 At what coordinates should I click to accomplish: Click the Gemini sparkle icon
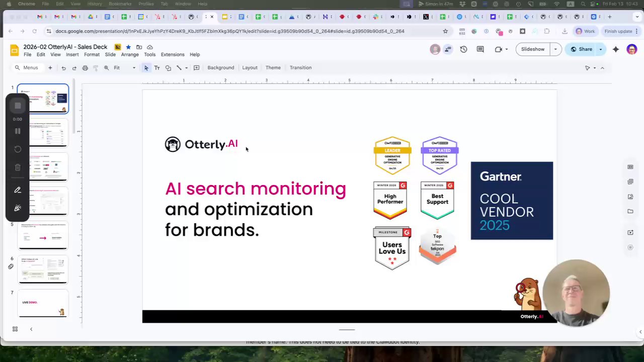616,49
